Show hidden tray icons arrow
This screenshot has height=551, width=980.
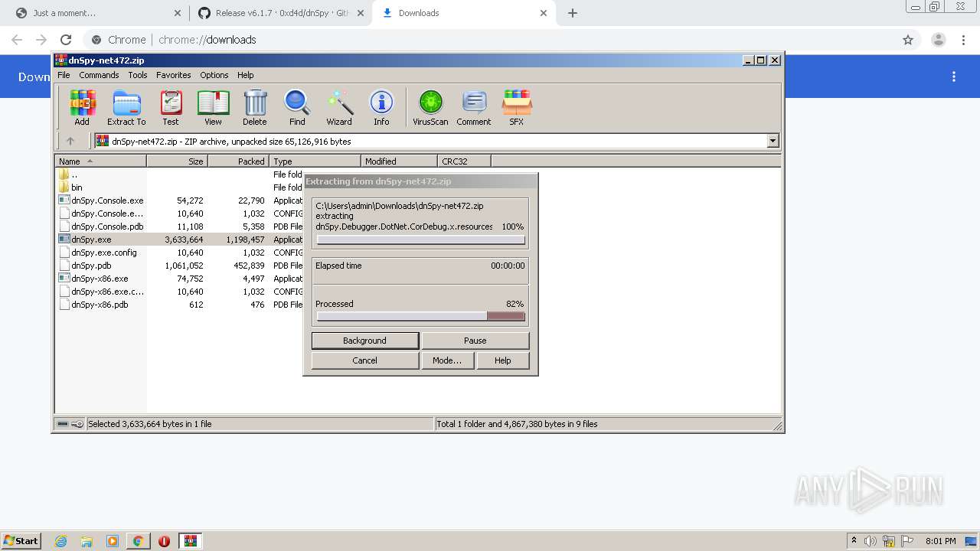point(854,540)
